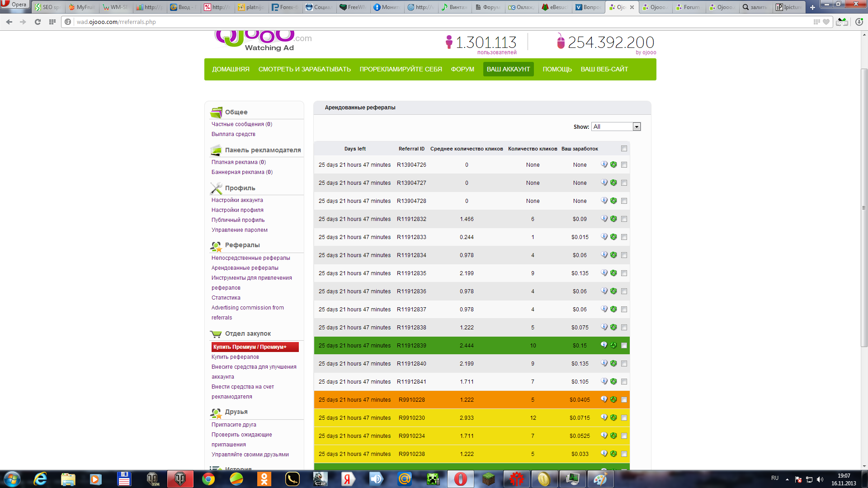Click green recycle icon for referral R11912841
The height and width of the screenshot is (488, 868).
tap(613, 381)
